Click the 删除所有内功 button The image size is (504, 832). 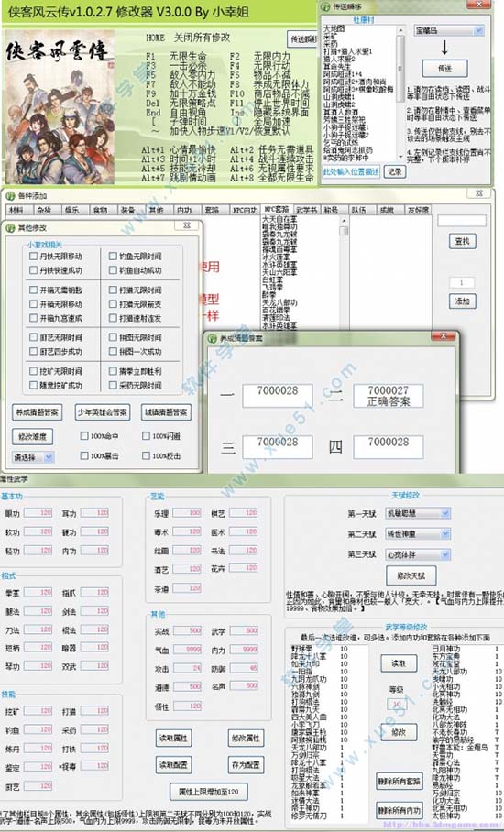click(399, 810)
